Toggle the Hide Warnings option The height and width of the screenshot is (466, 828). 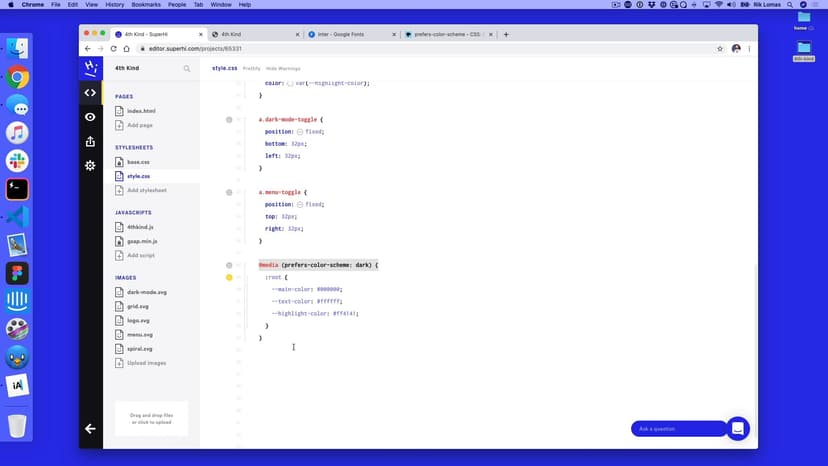click(x=283, y=68)
